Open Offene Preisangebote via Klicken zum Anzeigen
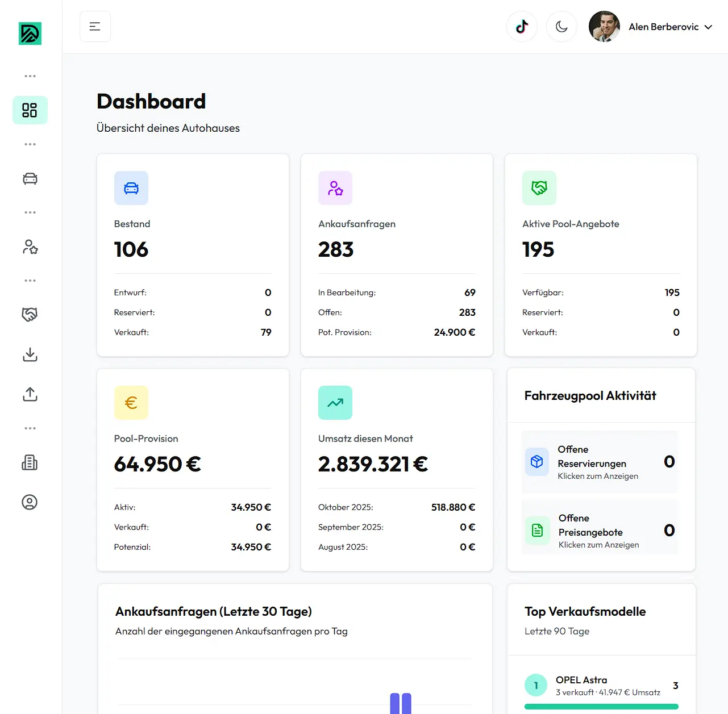Image resolution: width=728 pixels, height=714 pixels. point(599,531)
